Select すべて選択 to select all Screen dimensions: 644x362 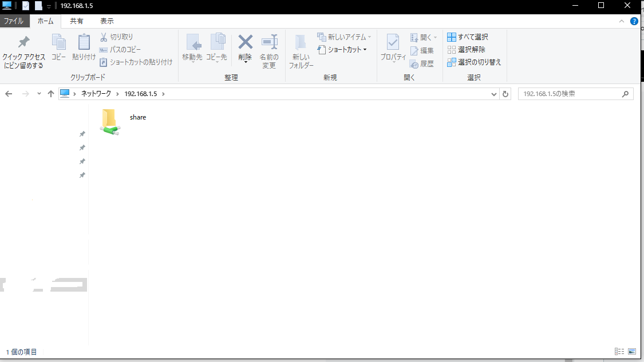click(473, 37)
